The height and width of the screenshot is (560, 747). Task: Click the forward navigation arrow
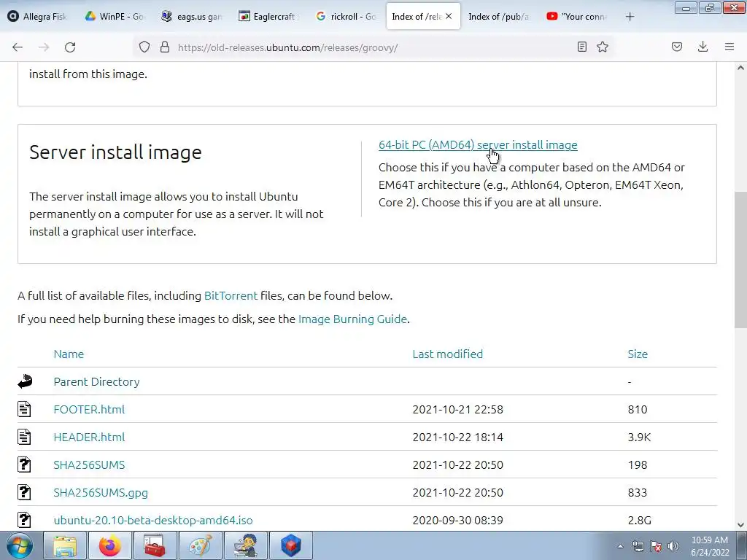tap(44, 47)
